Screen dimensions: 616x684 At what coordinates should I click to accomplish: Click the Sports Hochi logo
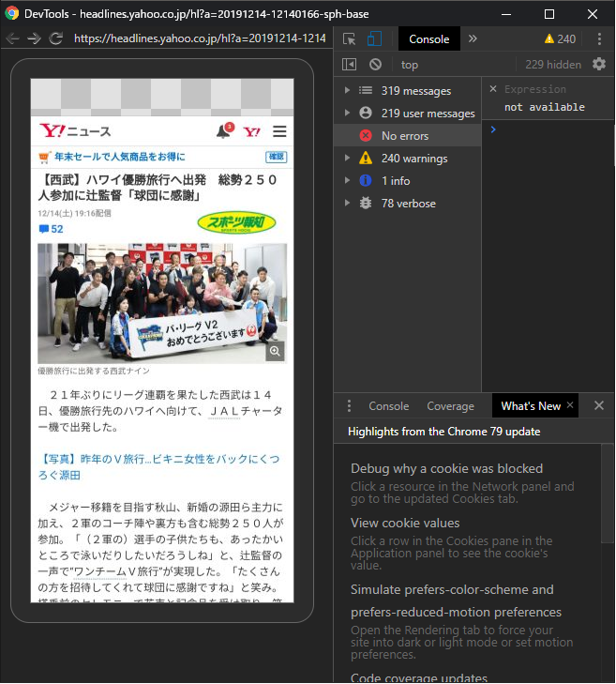[x=236, y=223]
